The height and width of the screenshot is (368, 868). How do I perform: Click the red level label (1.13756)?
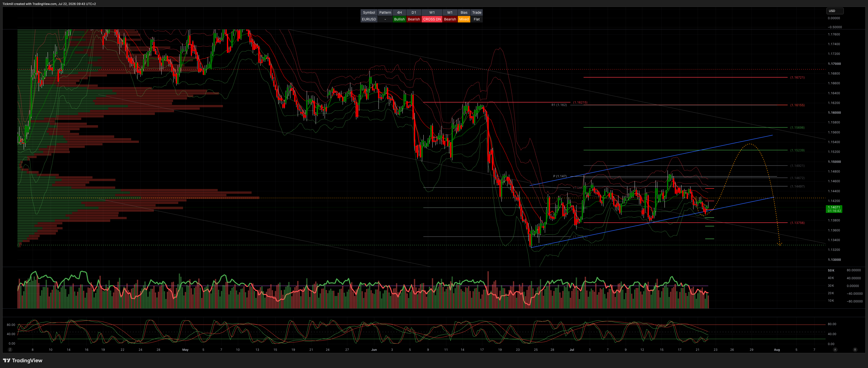(797, 223)
